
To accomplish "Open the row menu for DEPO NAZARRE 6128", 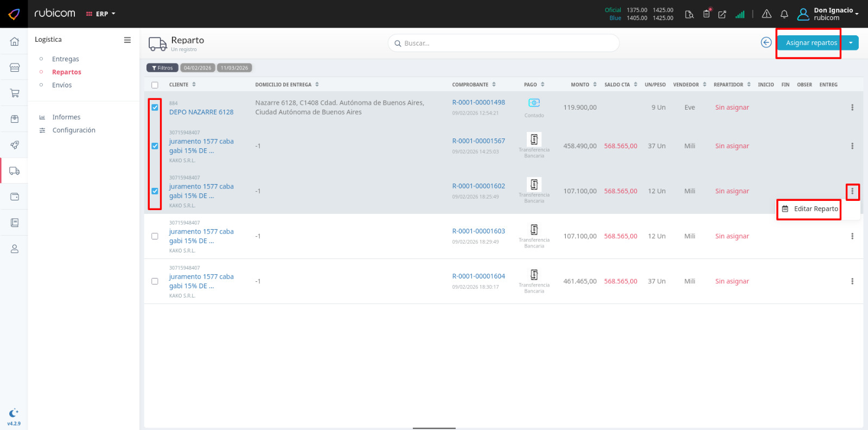I will [852, 107].
